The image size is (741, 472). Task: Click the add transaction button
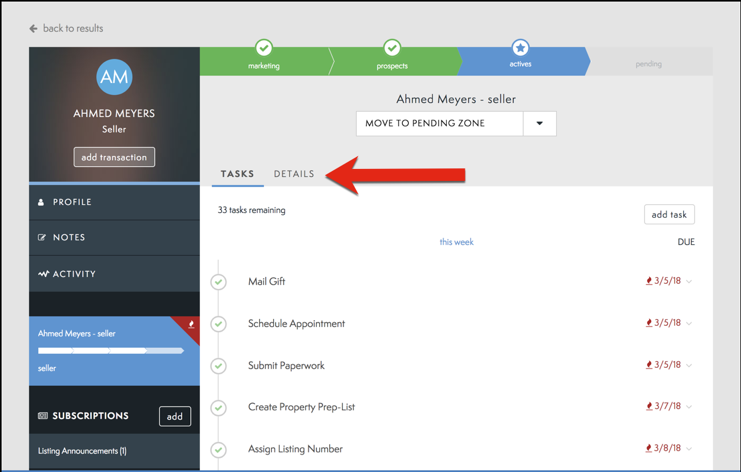[114, 157]
